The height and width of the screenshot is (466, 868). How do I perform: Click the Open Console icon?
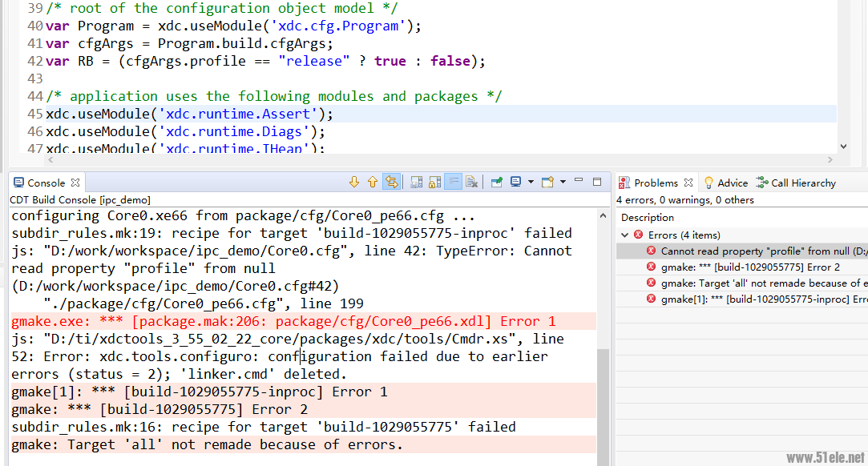point(547,183)
